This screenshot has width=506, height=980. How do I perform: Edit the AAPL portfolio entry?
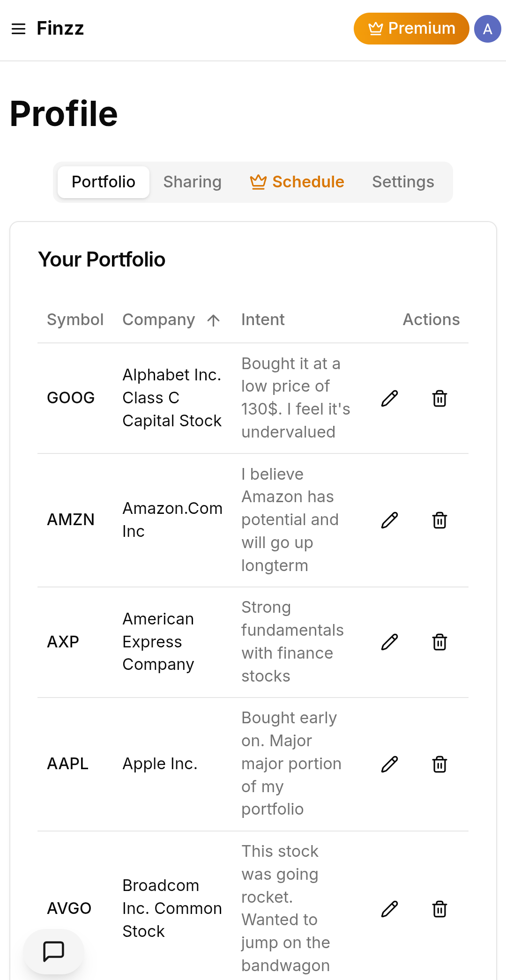pos(389,764)
